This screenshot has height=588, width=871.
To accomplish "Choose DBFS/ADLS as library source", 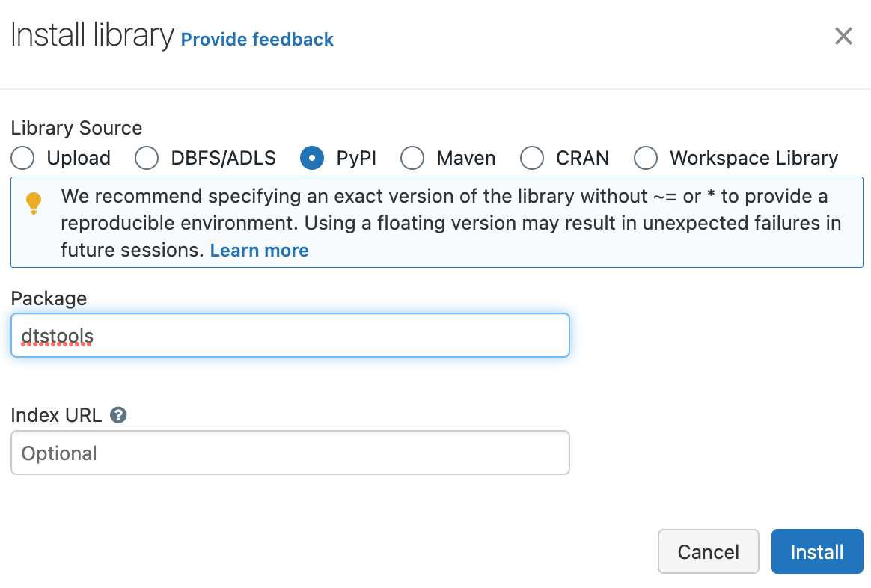I will tap(147, 158).
